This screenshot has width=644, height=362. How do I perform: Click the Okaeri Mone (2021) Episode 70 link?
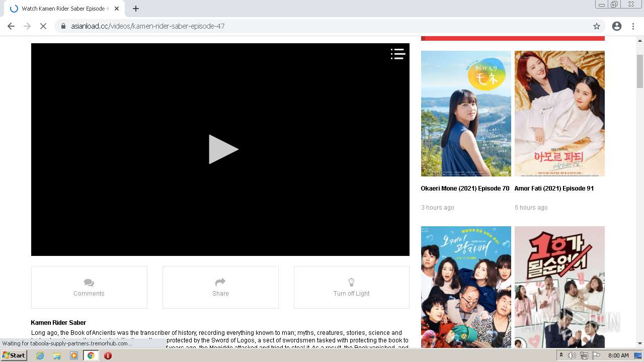pyautogui.click(x=465, y=189)
